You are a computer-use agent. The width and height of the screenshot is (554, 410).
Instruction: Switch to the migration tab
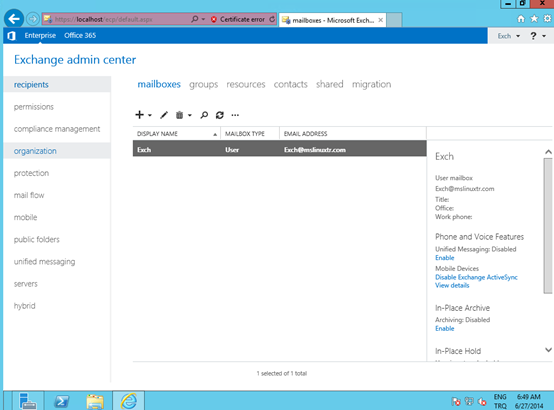pyautogui.click(x=371, y=84)
